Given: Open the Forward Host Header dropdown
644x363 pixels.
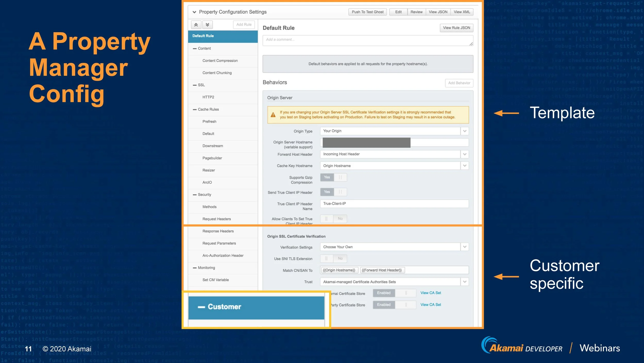Looking at the screenshot, I should tap(394, 154).
